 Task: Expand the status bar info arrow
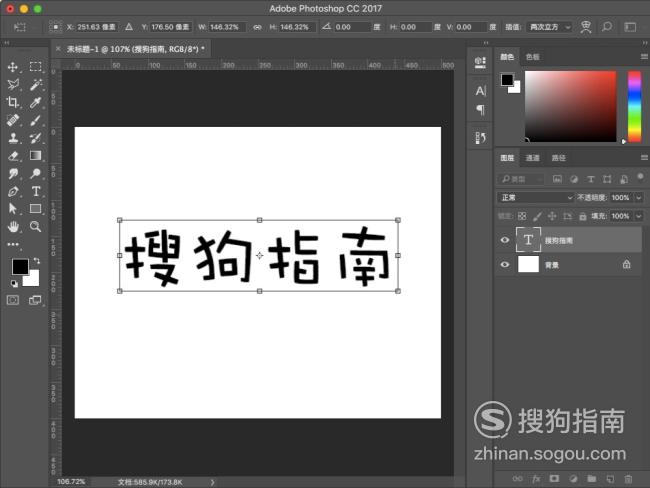pos(212,482)
